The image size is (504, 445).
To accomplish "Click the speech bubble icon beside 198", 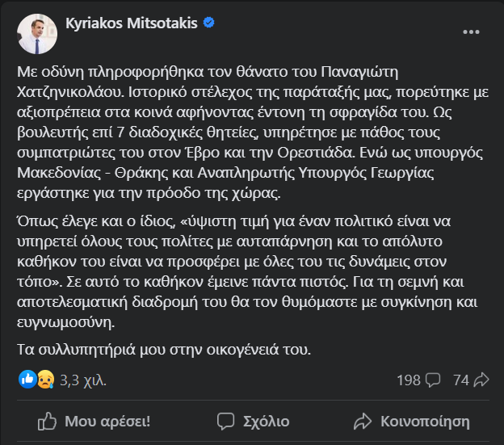I will click(x=432, y=379).
